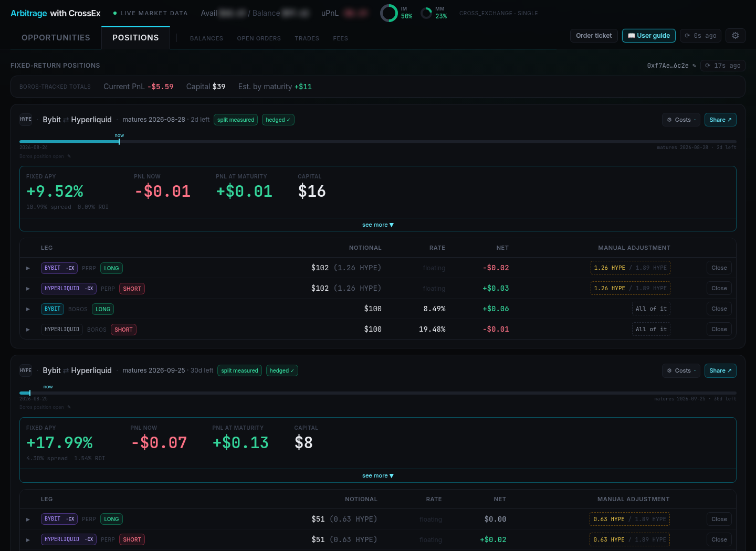Screen dimensions: 756x551
Task: Open the Order ticket
Action: (594, 36)
